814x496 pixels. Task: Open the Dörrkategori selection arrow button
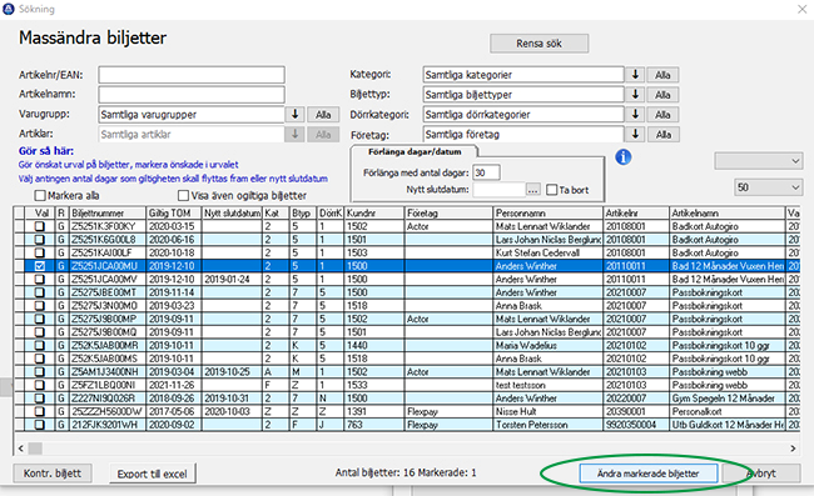click(x=635, y=114)
